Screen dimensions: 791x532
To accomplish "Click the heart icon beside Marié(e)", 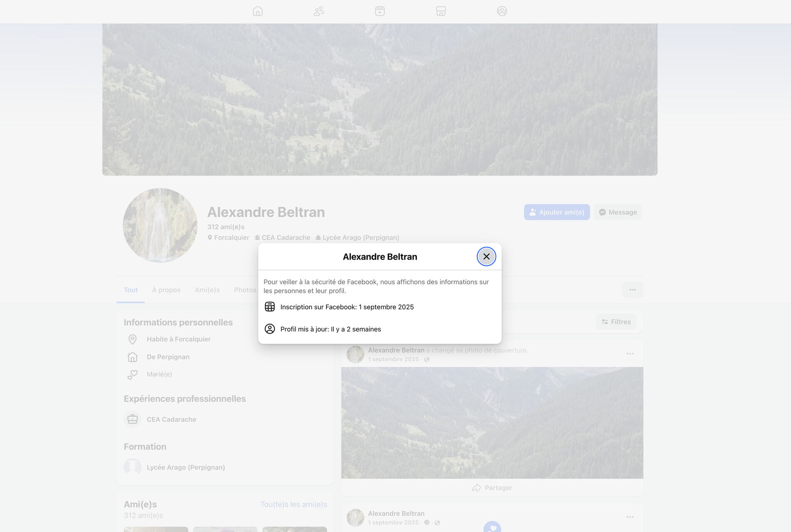I will 132,375.
